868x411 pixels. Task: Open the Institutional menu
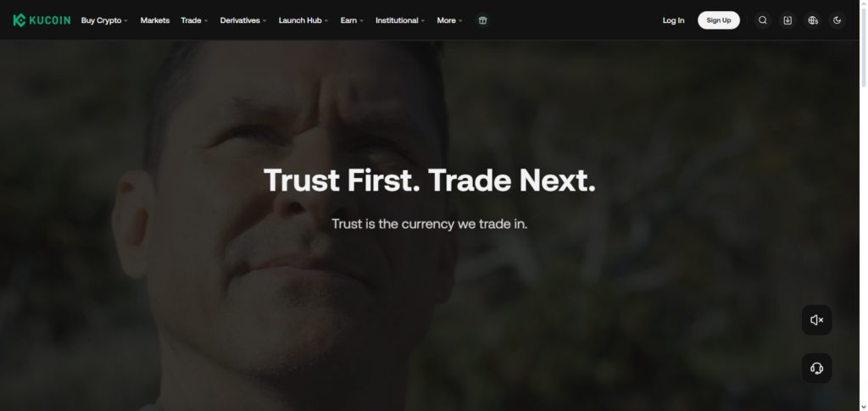click(x=400, y=20)
